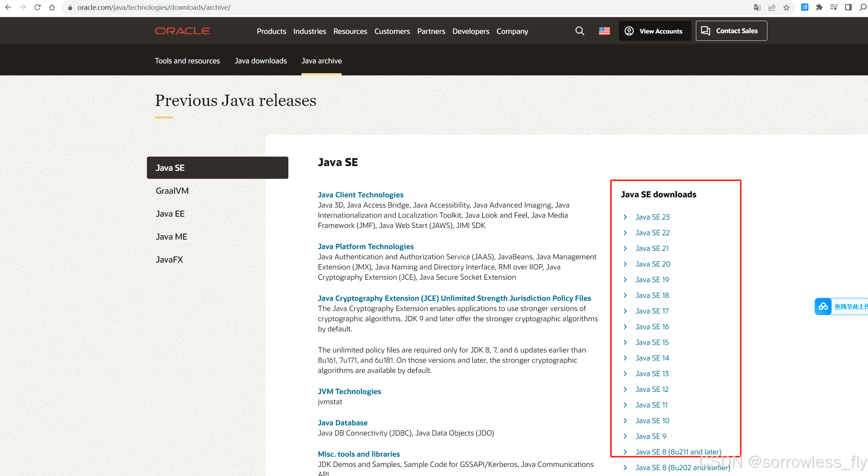Expand the Java SE 17 chevron

coord(625,311)
